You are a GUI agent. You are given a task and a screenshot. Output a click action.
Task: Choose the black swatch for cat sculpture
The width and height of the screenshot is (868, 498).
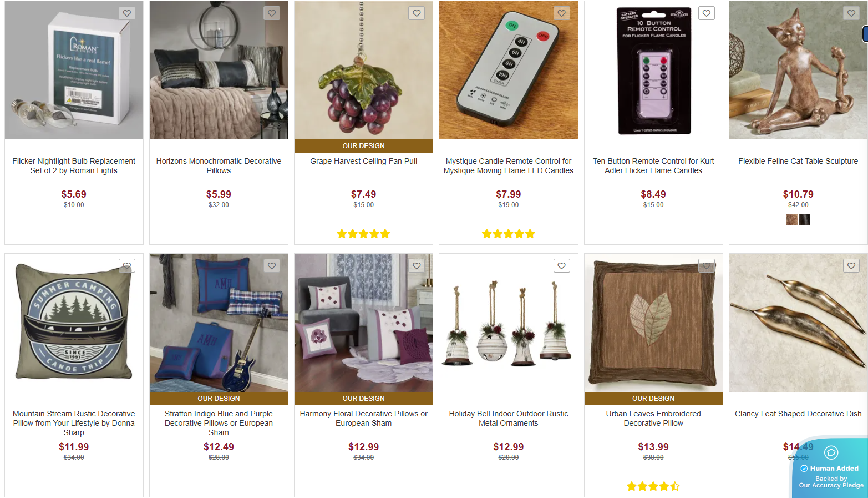pyautogui.click(x=805, y=220)
